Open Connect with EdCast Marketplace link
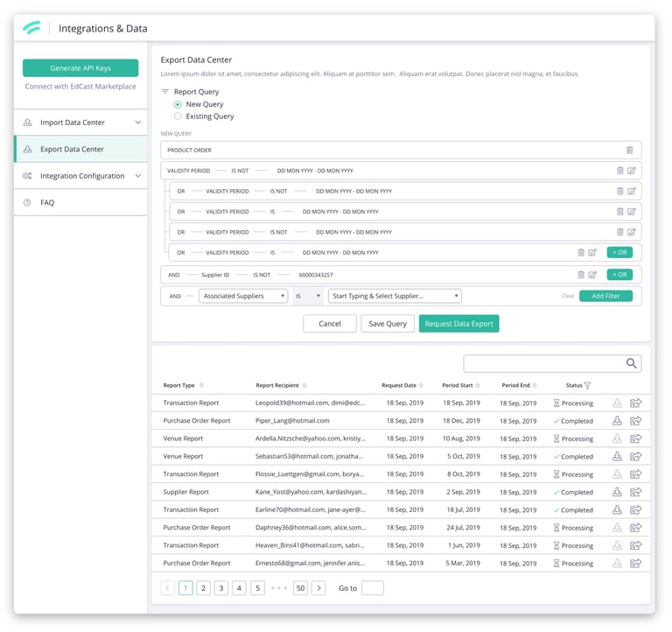The width and height of the screenshot is (672, 632). click(80, 86)
